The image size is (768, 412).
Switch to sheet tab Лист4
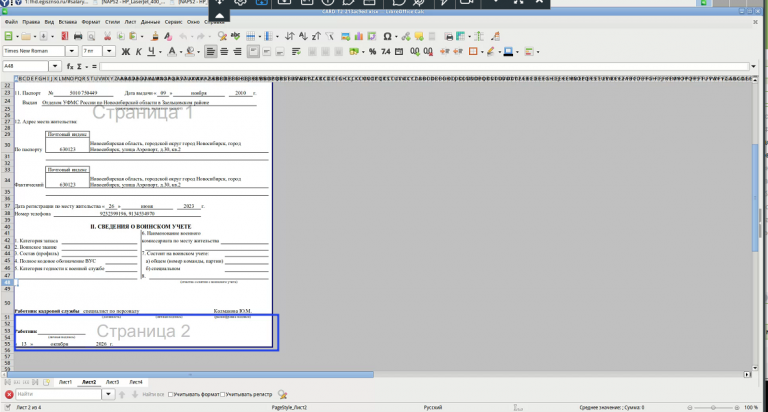coord(136,382)
